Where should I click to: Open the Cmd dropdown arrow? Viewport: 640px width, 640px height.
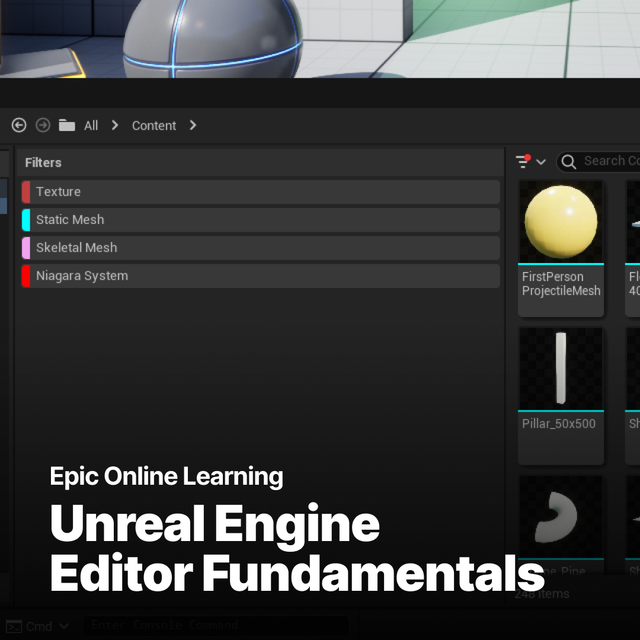pyautogui.click(x=64, y=626)
